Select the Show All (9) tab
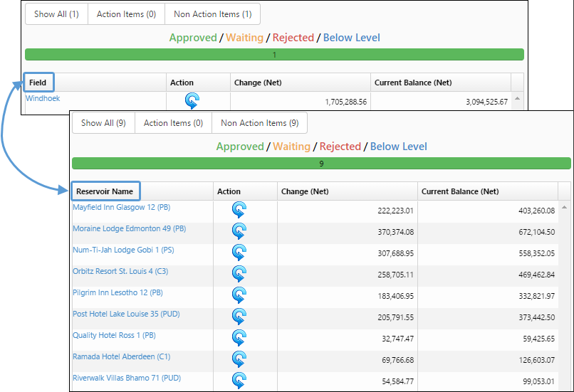The height and width of the screenshot is (392, 574). pos(103,123)
